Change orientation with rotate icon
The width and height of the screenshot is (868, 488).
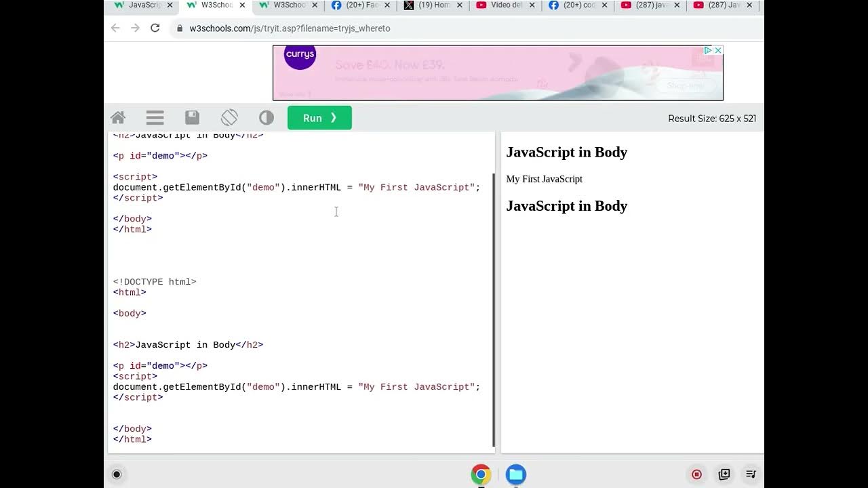[229, 118]
